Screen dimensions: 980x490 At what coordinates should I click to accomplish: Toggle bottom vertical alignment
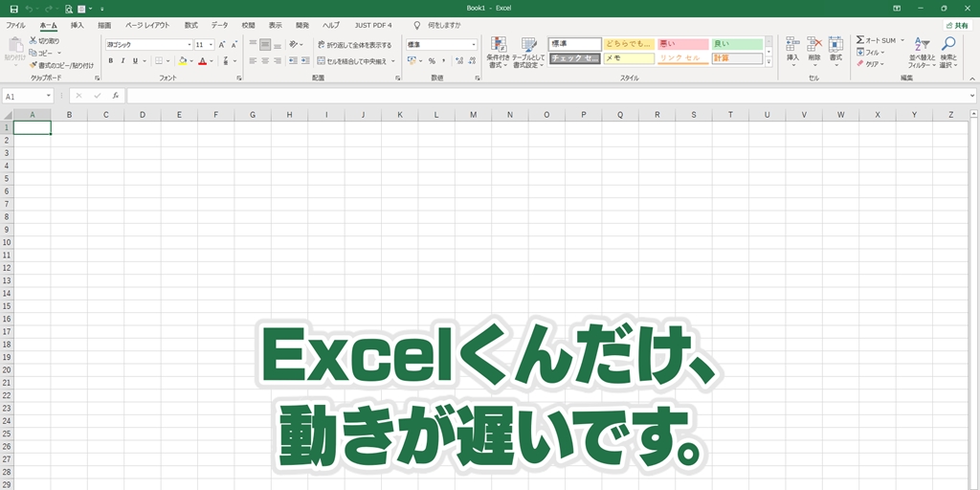click(x=277, y=45)
